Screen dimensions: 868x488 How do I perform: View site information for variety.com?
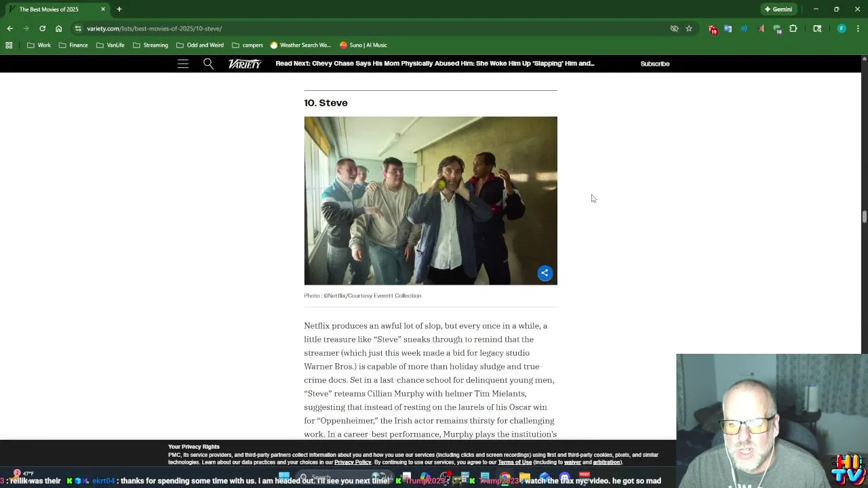(78, 28)
